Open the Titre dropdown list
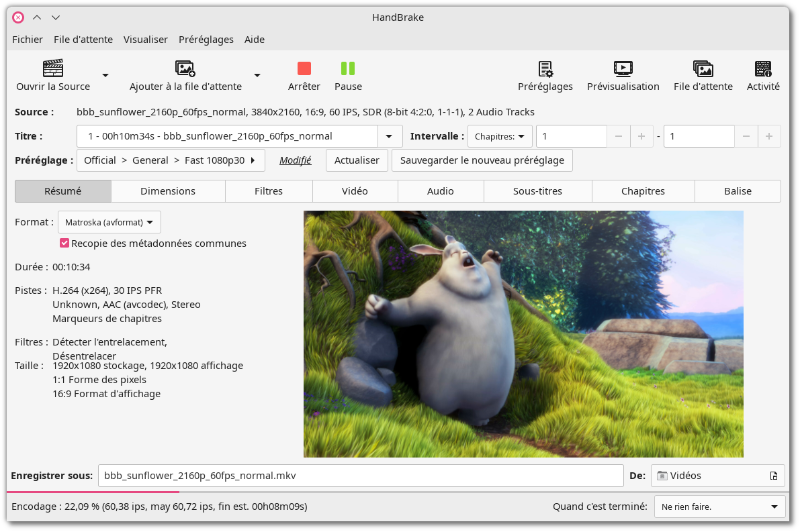Viewport: 800px width, 532px height. pyautogui.click(x=389, y=136)
